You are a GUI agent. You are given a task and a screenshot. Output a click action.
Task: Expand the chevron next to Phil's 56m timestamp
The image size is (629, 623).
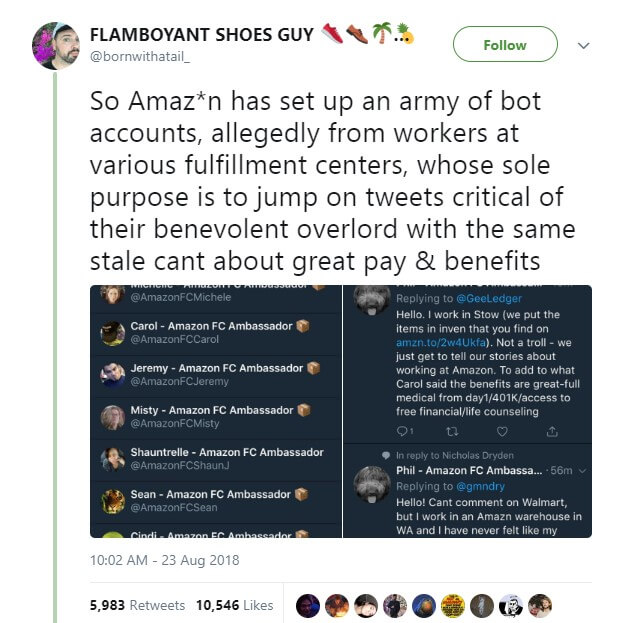(x=581, y=470)
